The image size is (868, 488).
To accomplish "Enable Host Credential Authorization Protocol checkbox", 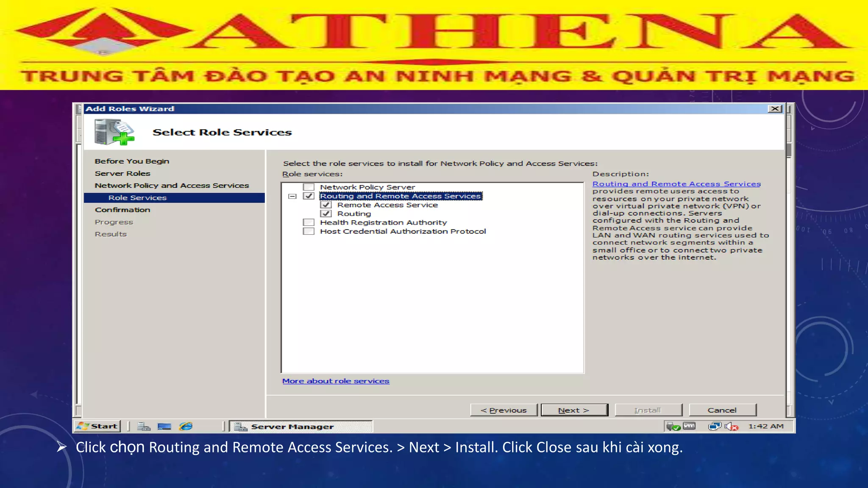I will [309, 231].
